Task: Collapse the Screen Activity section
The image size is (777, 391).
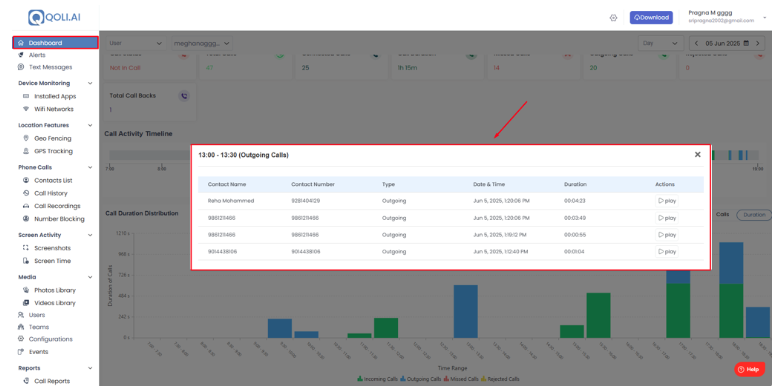Action: tap(90, 235)
